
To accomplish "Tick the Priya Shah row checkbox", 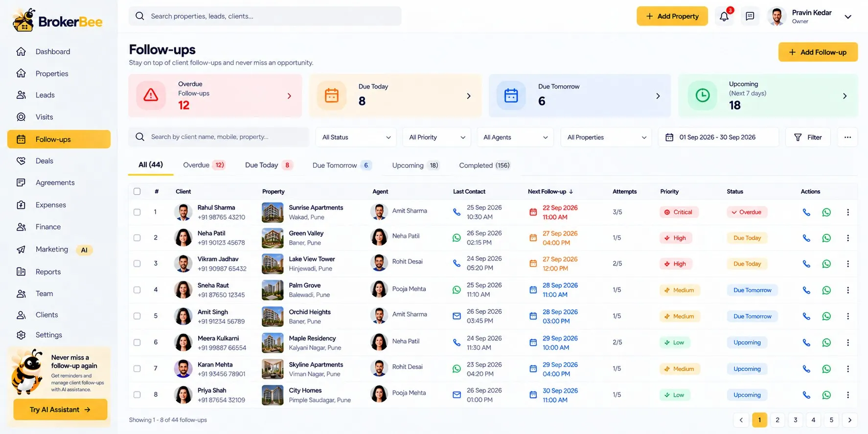I will [x=137, y=394].
